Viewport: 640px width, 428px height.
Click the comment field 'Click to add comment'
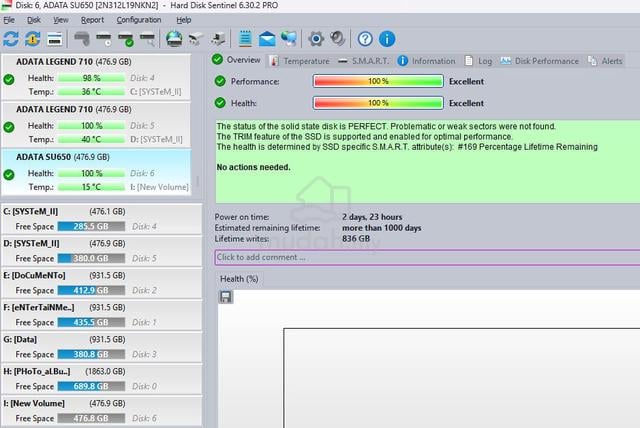pos(427,257)
